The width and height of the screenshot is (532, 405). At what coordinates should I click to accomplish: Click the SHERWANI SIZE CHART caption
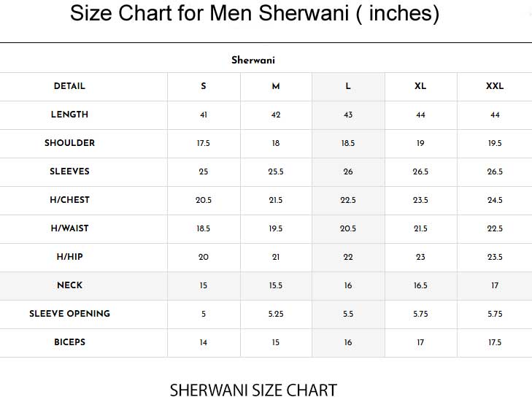point(253,390)
